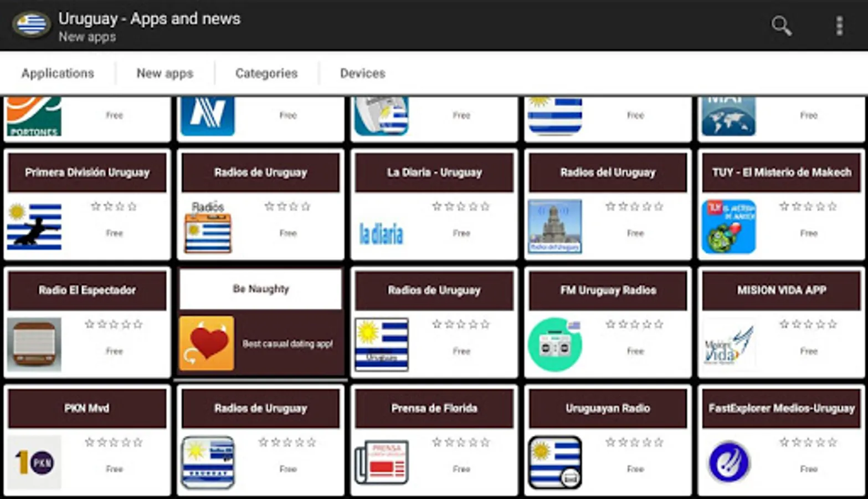Switch to the Categories tab
Screen dimensions: 868x499
266,73
